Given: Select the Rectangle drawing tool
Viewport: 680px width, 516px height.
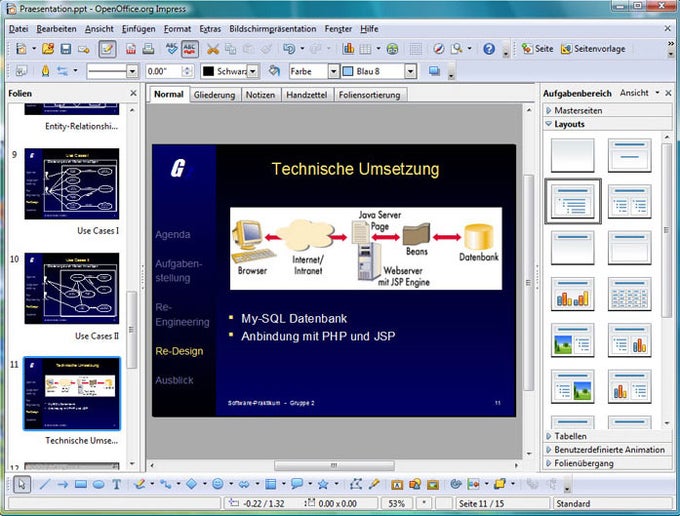Looking at the screenshot, I should point(81,484).
